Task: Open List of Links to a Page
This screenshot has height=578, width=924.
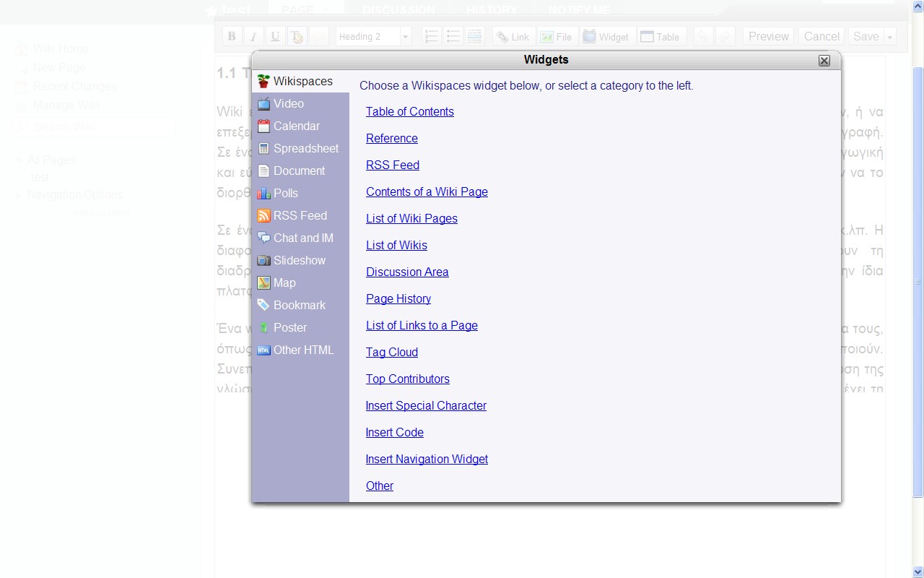Action: (x=422, y=325)
